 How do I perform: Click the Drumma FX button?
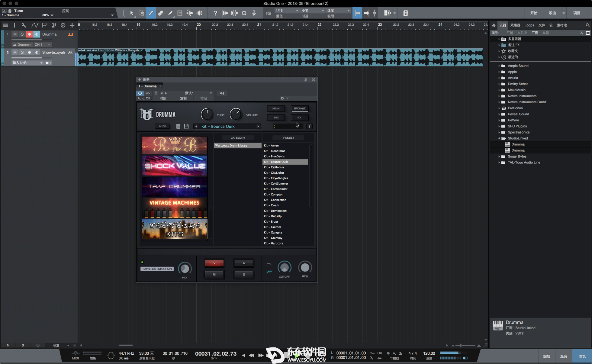click(300, 118)
